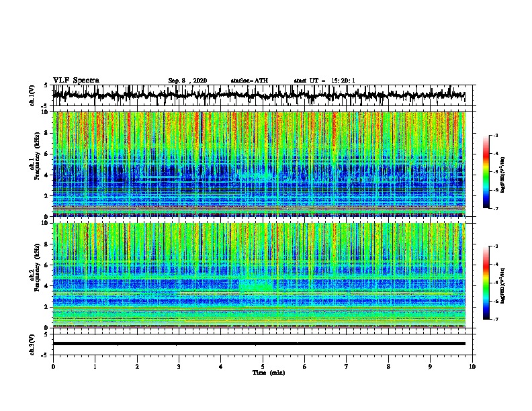
Task: Click the green emission patch in ch.2 spectrogram
Action: pos(256,284)
